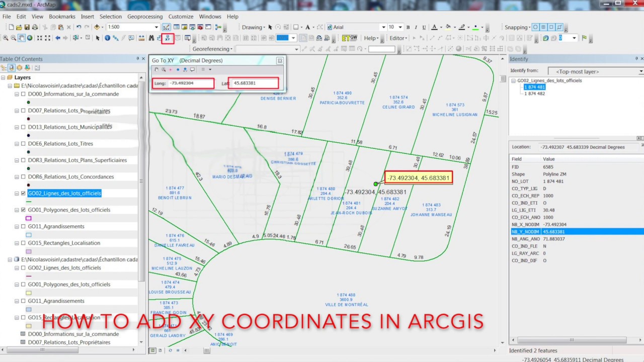Open the Find binoculars tool

click(x=151, y=38)
